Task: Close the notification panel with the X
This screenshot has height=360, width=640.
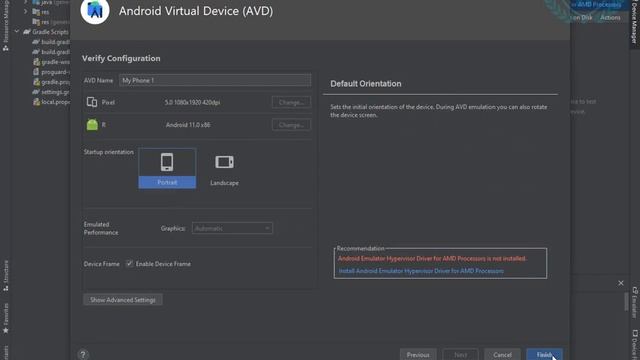Action: coord(621,283)
